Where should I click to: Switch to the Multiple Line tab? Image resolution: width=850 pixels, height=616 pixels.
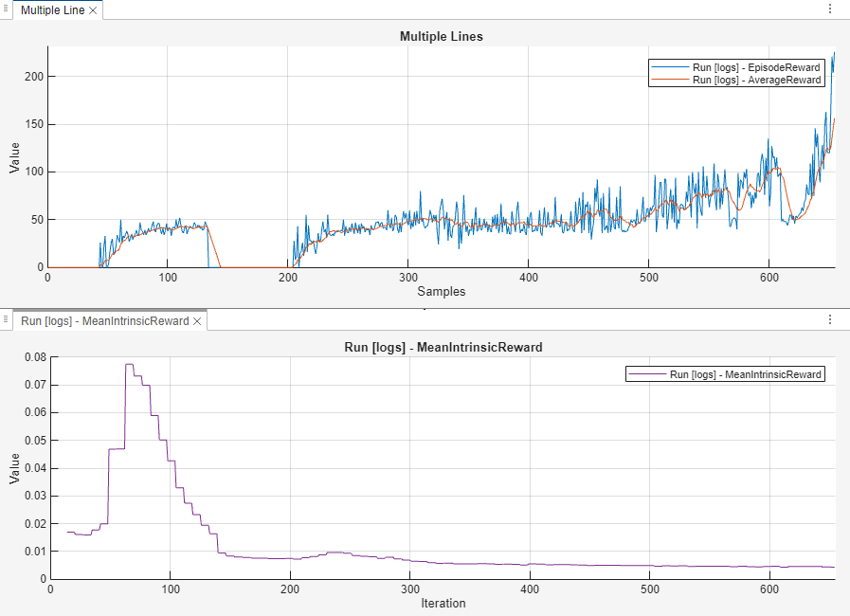52,10
